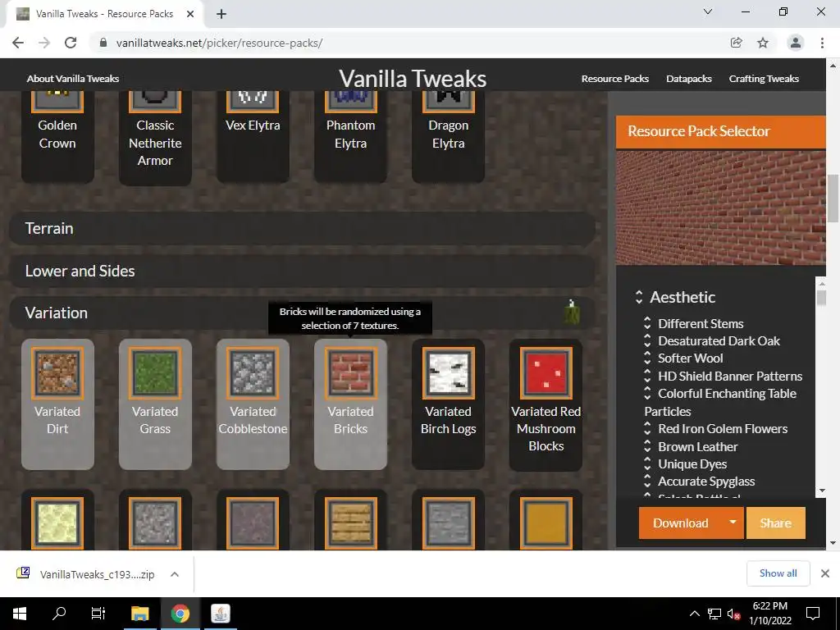The width and height of the screenshot is (840, 630).
Task: Click reorder arrows beside Red Iron Golem Flowers
Action: pos(647,428)
